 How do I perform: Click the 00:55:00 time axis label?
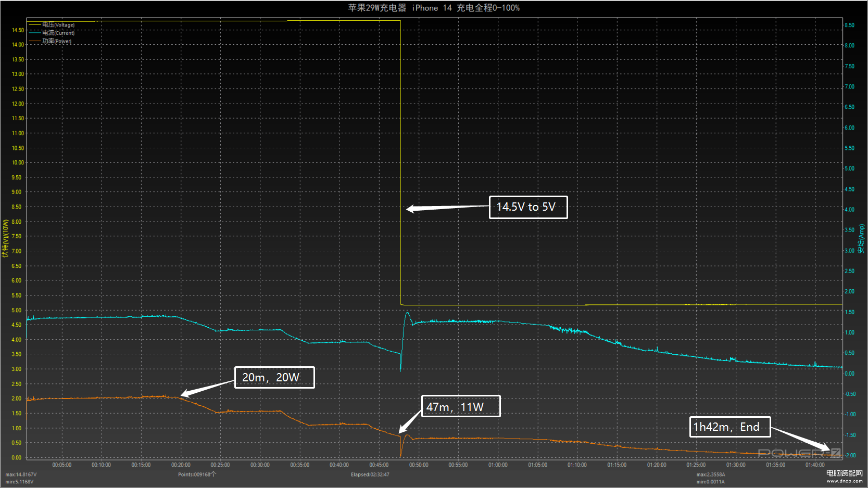pyautogui.click(x=458, y=465)
